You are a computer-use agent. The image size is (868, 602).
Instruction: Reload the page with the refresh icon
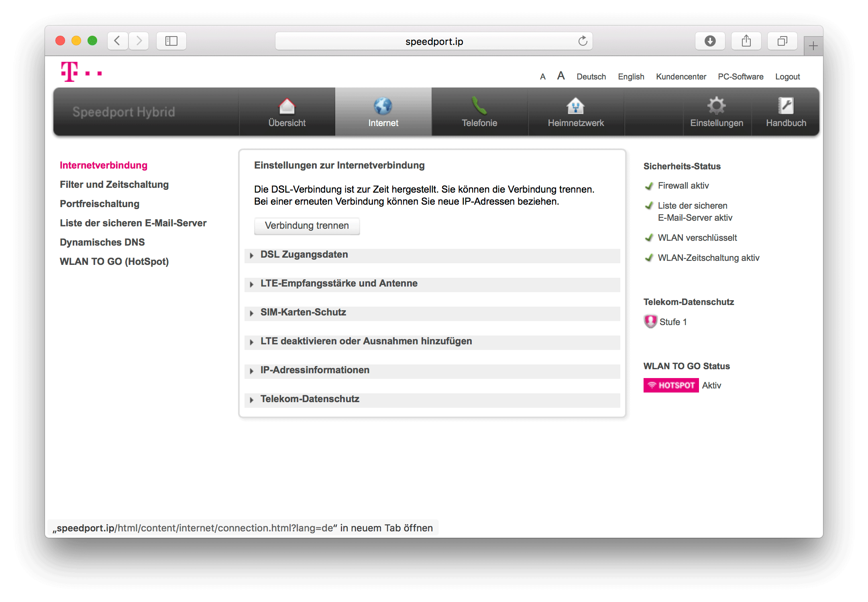583,41
